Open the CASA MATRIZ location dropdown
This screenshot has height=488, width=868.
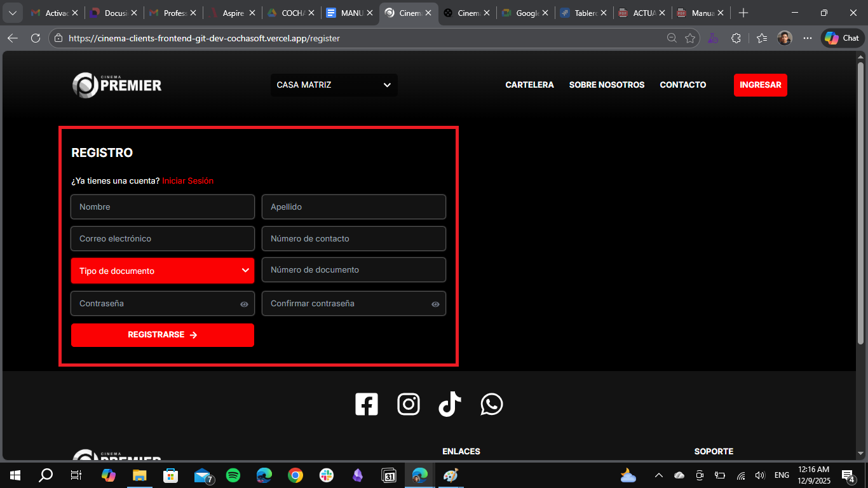[334, 85]
